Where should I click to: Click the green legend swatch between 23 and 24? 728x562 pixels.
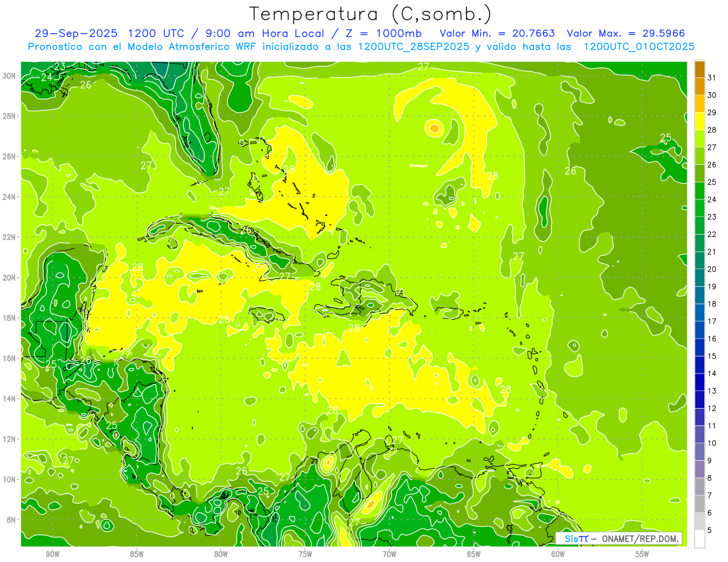pyautogui.click(x=699, y=208)
